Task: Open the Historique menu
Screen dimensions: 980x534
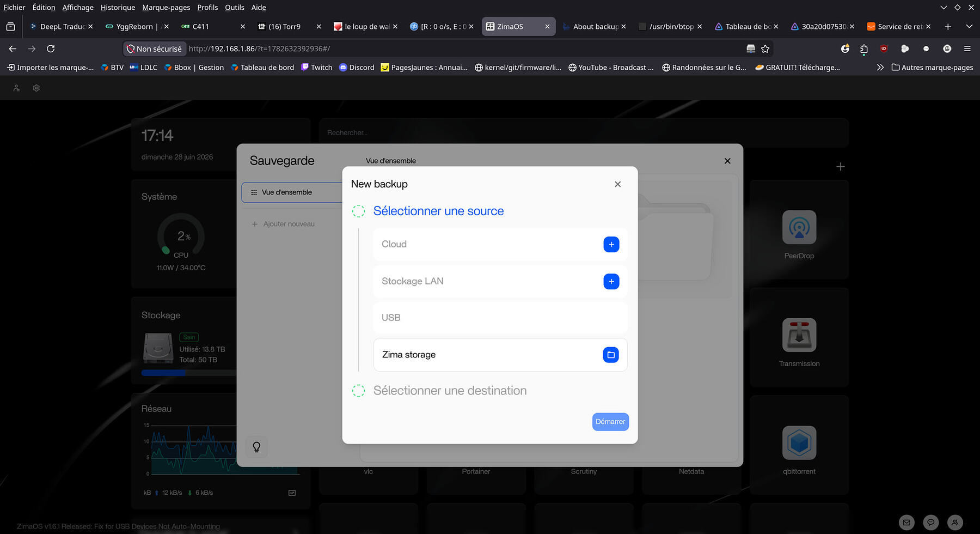Action: (x=118, y=8)
